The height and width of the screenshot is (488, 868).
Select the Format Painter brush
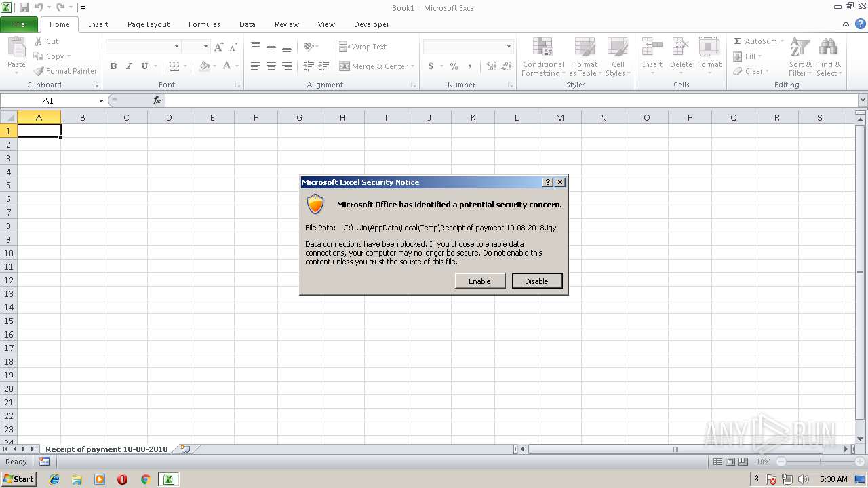pyautogui.click(x=39, y=71)
